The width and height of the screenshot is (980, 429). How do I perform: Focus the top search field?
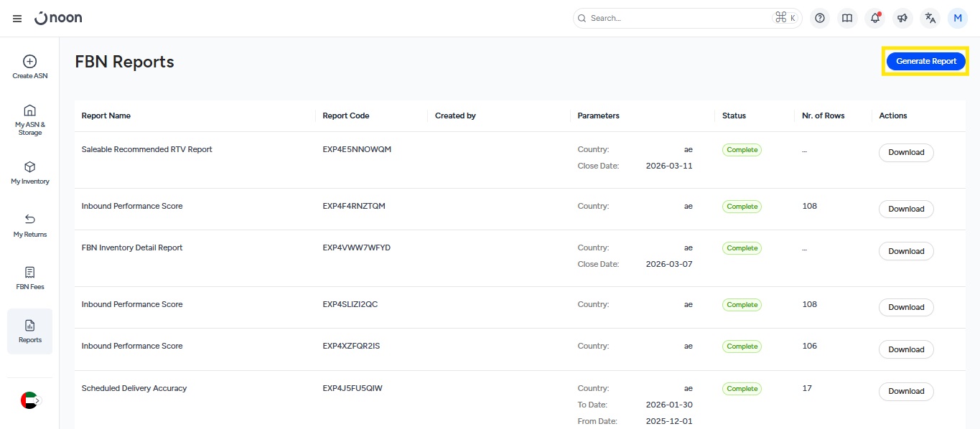pos(675,19)
